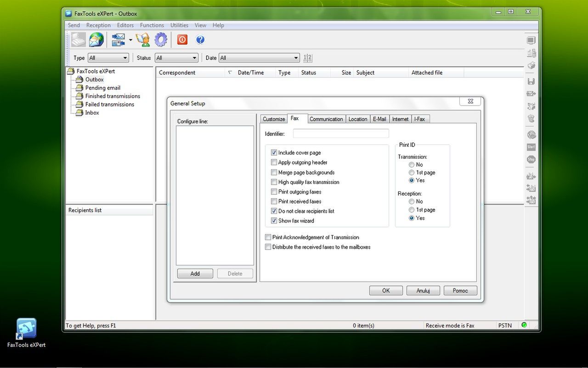This screenshot has height=368, width=588.
Task: Click the trash bin icon in right sidebar
Action: click(531, 118)
